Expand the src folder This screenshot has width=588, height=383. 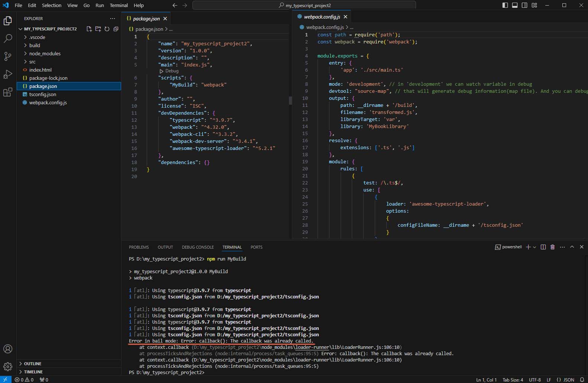(32, 62)
